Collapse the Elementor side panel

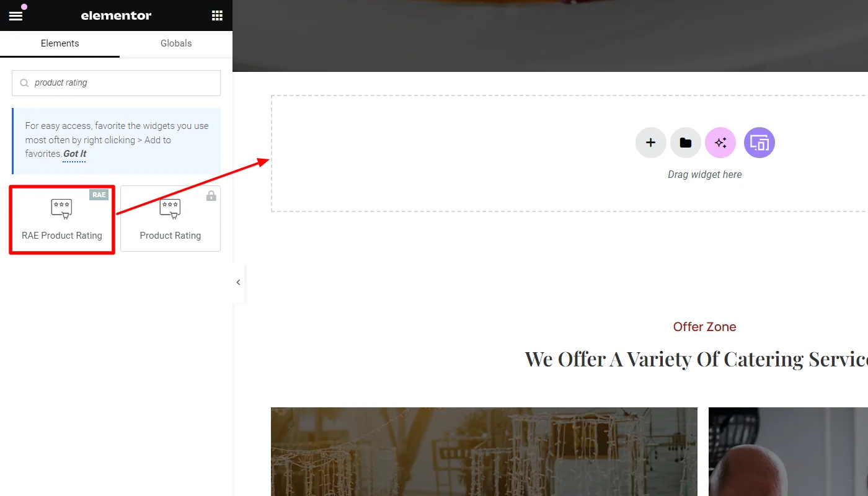pyautogui.click(x=238, y=283)
